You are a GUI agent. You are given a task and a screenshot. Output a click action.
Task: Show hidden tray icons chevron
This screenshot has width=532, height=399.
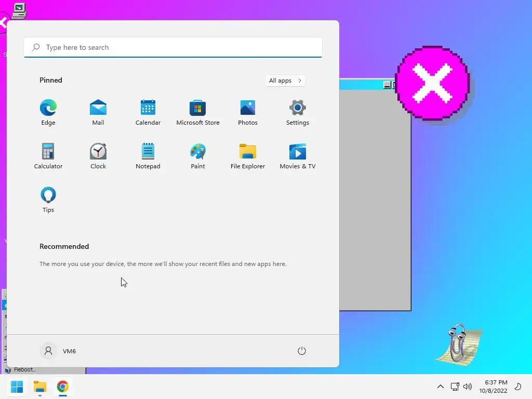click(x=441, y=387)
